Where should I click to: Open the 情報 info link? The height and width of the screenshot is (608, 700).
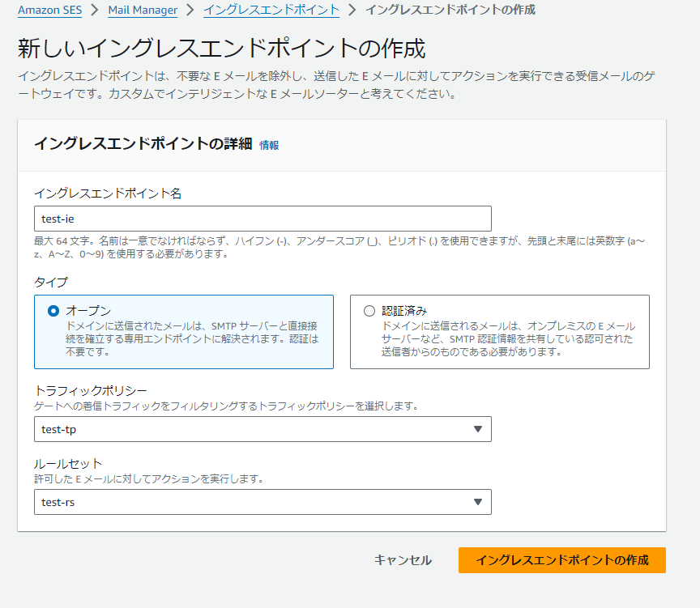pyautogui.click(x=269, y=145)
